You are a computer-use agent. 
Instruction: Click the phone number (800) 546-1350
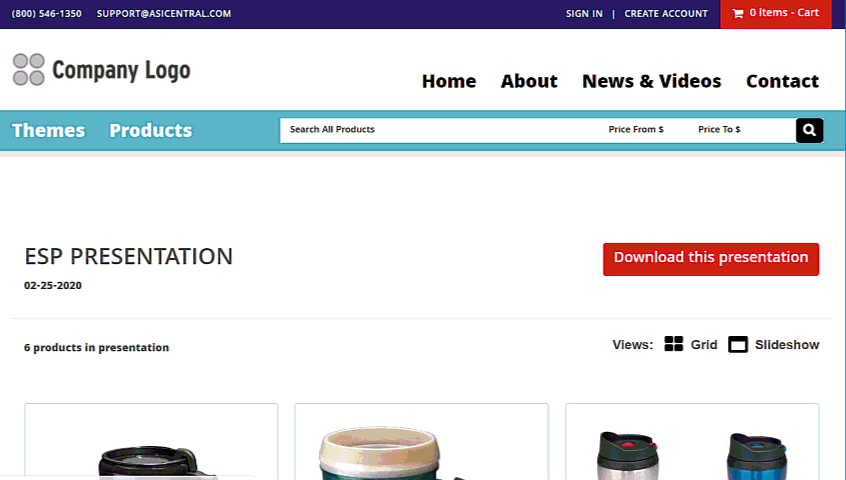coord(46,13)
